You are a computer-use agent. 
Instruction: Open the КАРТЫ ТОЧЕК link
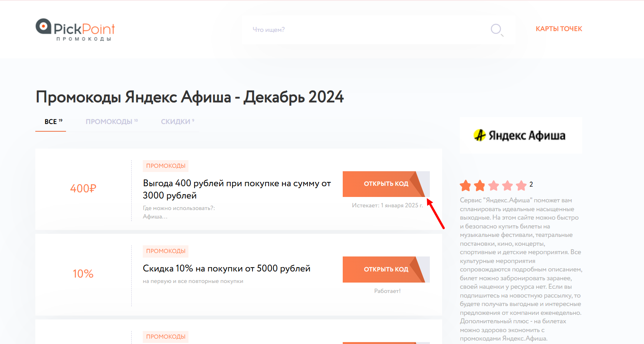pos(559,29)
